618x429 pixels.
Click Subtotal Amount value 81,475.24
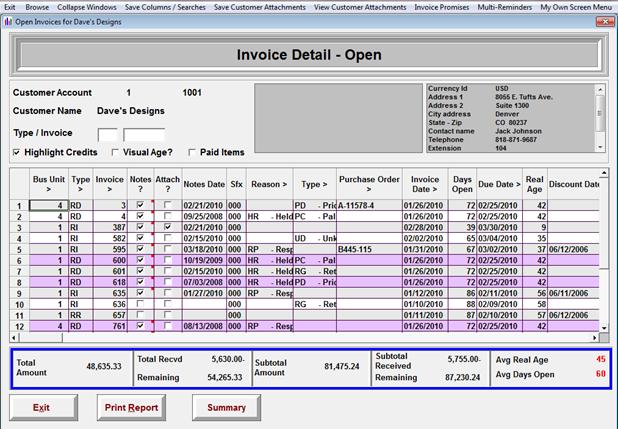click(342, 366)
